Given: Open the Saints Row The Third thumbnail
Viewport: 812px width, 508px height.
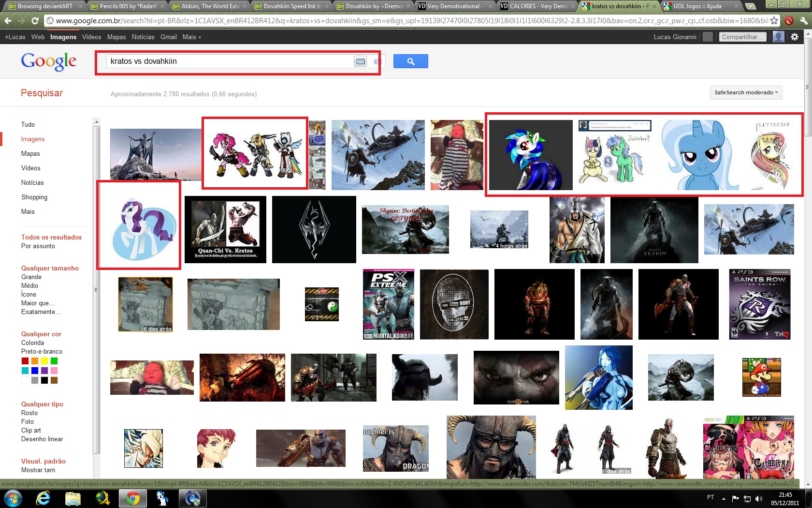Looking at the screenshot, I should click(x=760, y=304).
